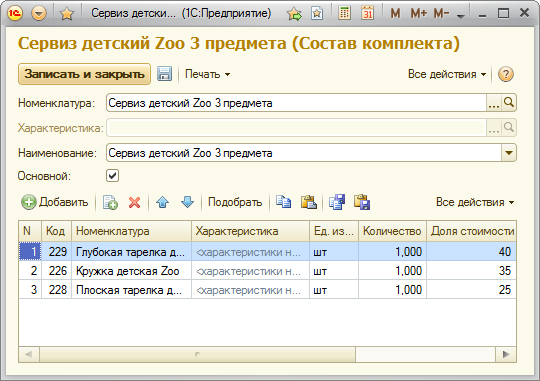Open top Все действия menu beside help
540x381 pixels.
pyautogui.click(x=447, y=74)
